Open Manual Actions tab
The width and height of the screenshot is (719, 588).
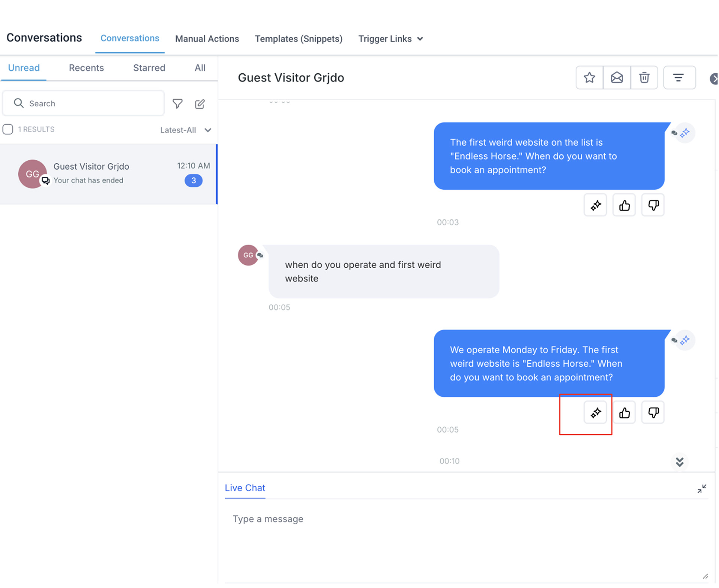tap(207, 39)
